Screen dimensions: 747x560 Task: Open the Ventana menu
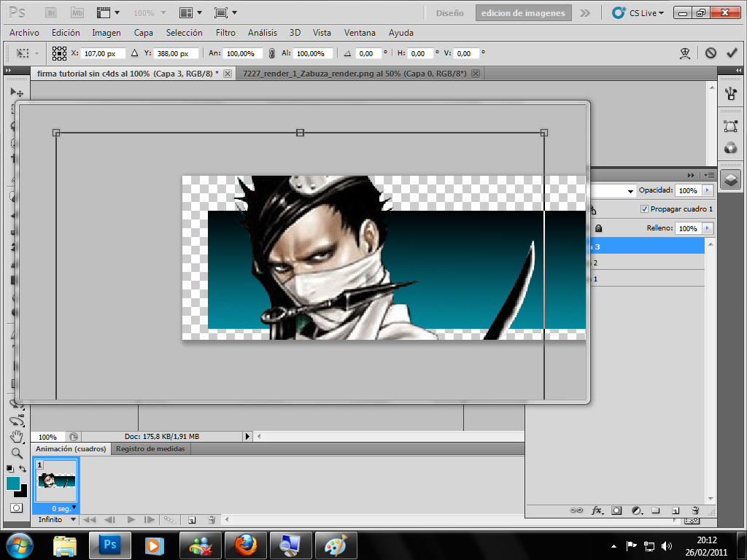(x=360, y=32)
